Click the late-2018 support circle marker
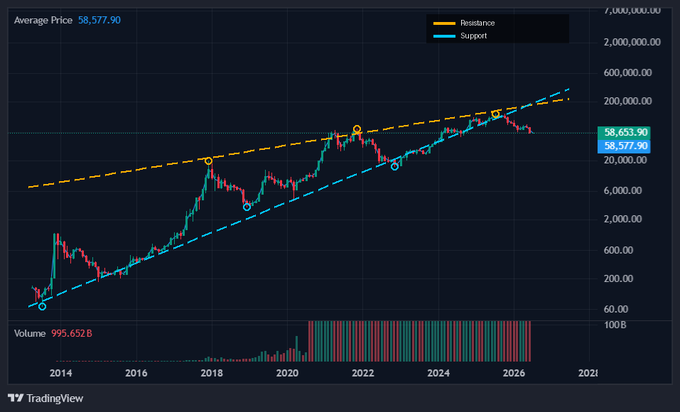 pyautogui.click(x=247, y=207)
